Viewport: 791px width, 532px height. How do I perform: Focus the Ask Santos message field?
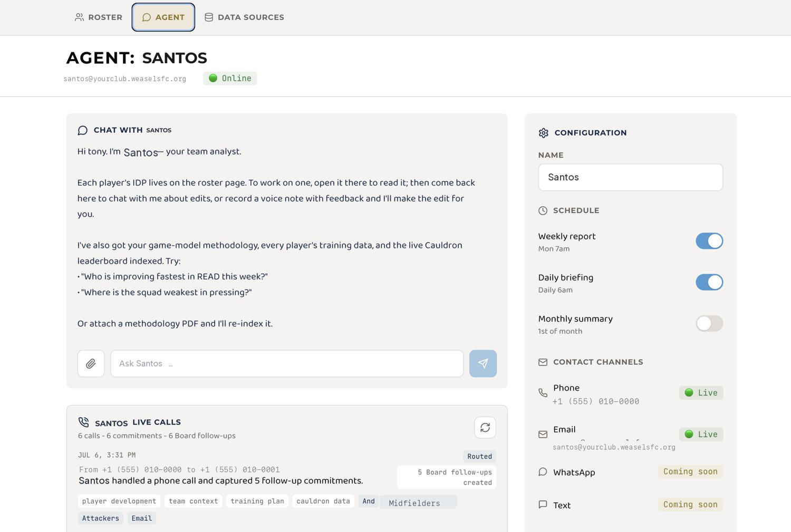point(287,364)
